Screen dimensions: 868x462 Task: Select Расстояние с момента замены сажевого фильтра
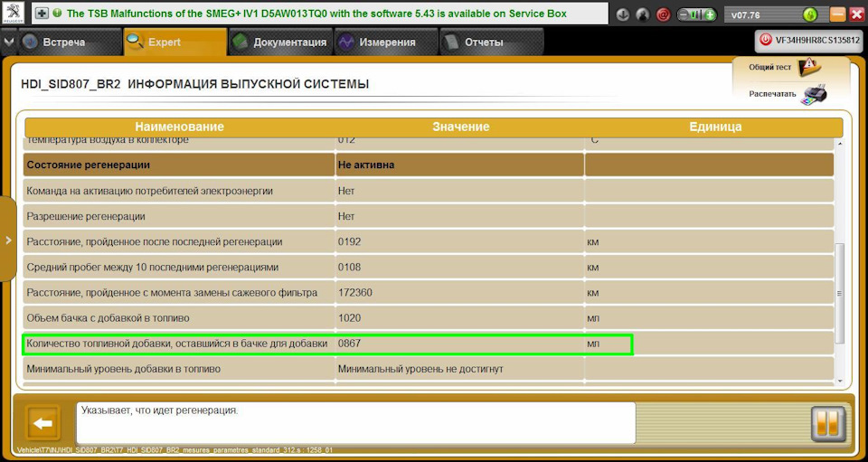click(429, 293)
